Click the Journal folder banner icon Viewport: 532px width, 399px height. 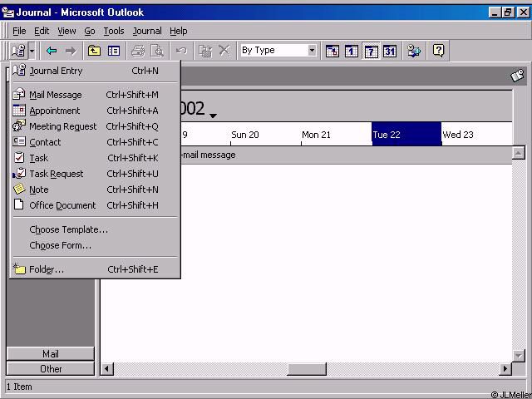[x=517, y=76]
